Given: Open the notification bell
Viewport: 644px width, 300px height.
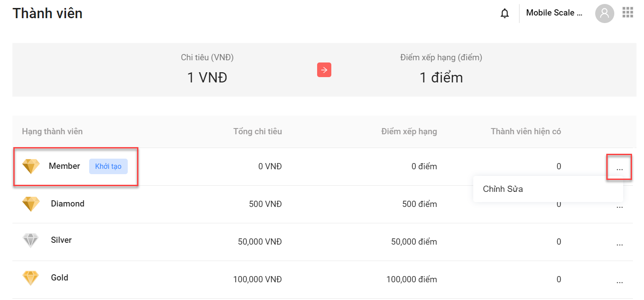Looking at the screenshot, I should (505, 14).
